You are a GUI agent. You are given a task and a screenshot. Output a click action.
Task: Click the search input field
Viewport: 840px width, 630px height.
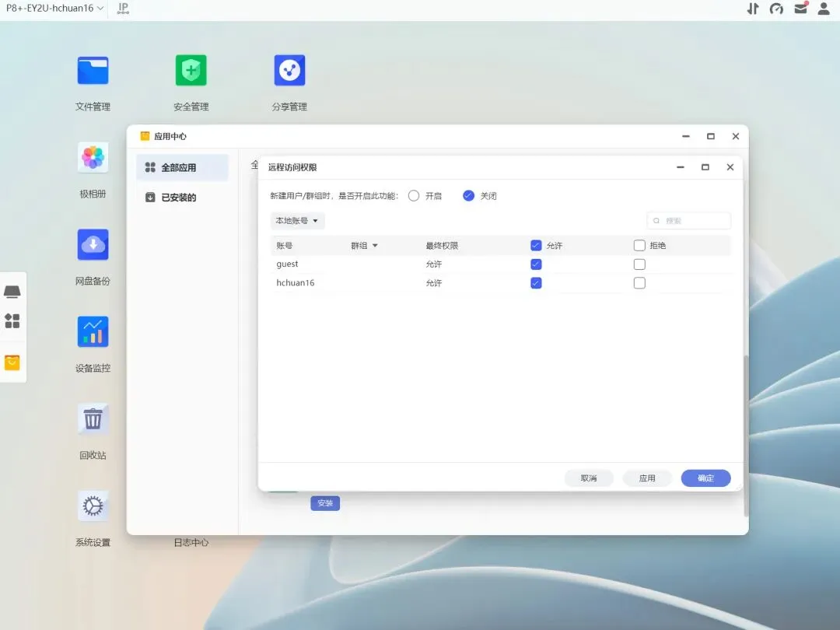click(x=688, y=221)
